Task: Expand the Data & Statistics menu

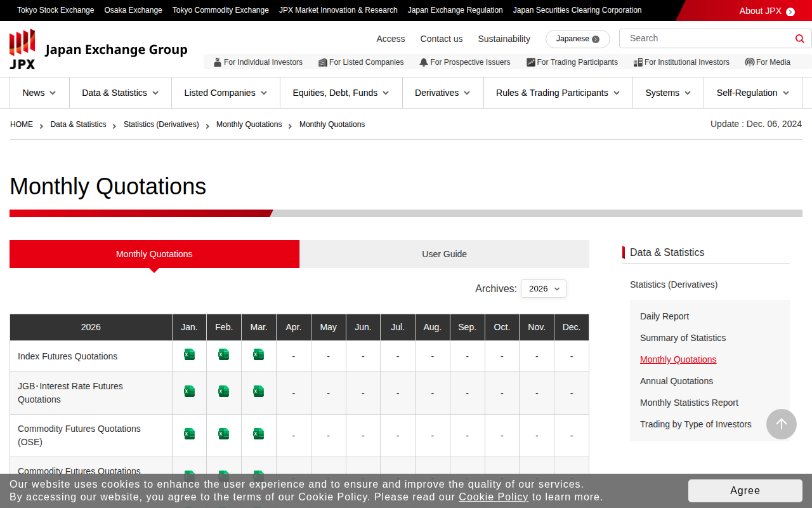Action: coord(121,93)
